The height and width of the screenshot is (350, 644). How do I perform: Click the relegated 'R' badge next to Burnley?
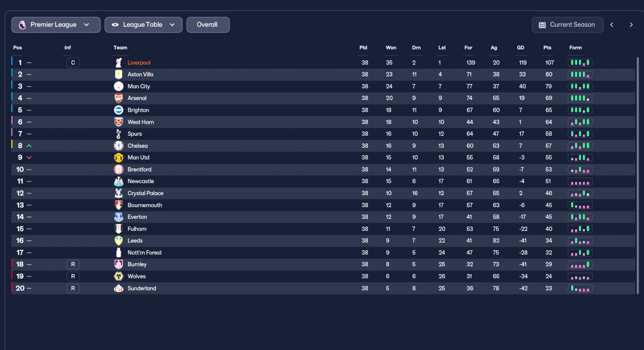pos(73,265)
